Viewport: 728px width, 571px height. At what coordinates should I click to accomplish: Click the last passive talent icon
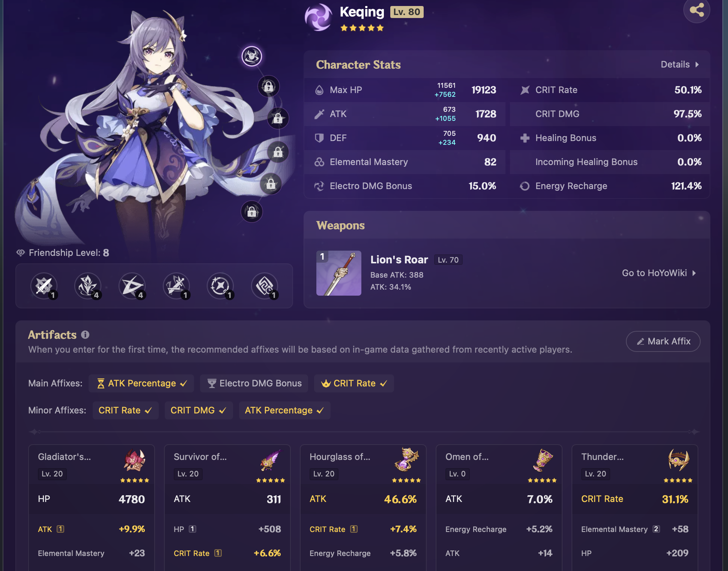click(265, 286)
